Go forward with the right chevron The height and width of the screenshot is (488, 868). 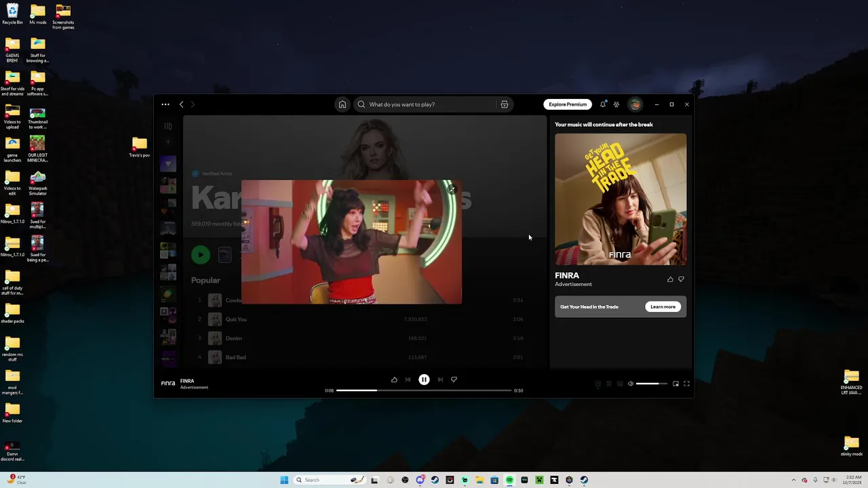193,104
